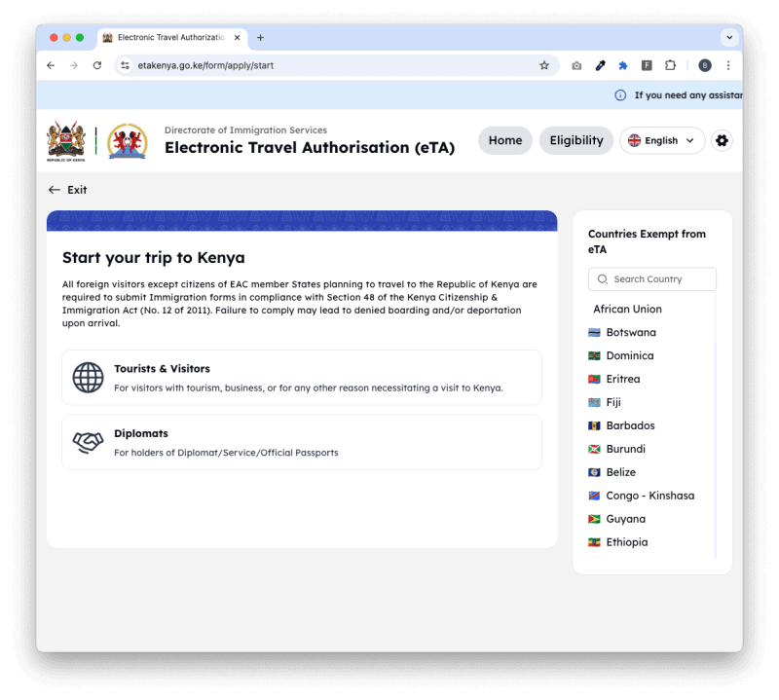Click the address bar URL
The width and height of the screenshot is (779, 700).
pos(205,65)
